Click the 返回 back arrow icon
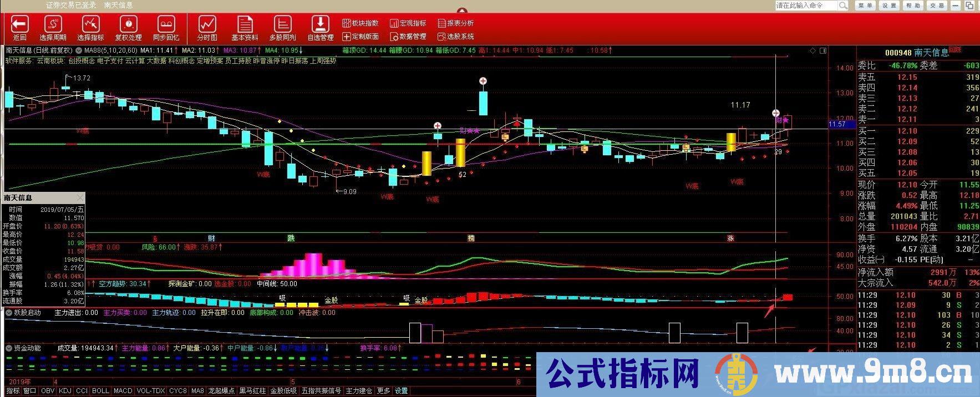Image resolution: width=980 pixels, height=397 pixels. [20, 24]
